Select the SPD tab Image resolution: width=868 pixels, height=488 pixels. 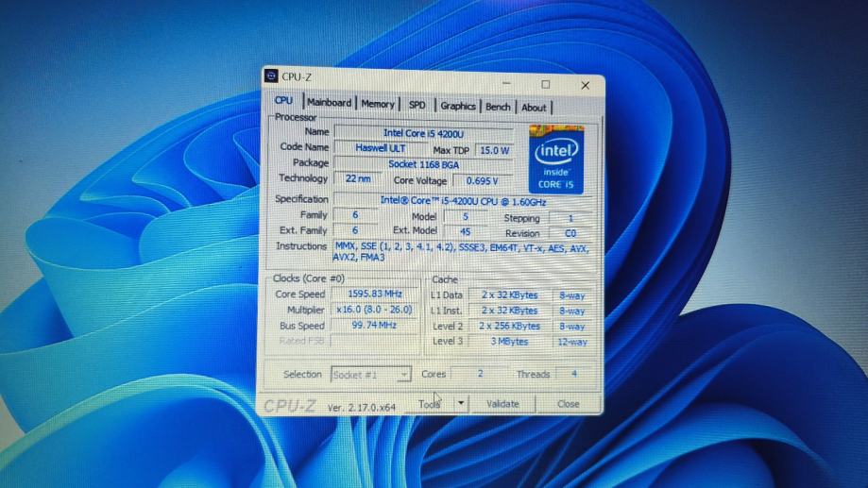(417, 105)
